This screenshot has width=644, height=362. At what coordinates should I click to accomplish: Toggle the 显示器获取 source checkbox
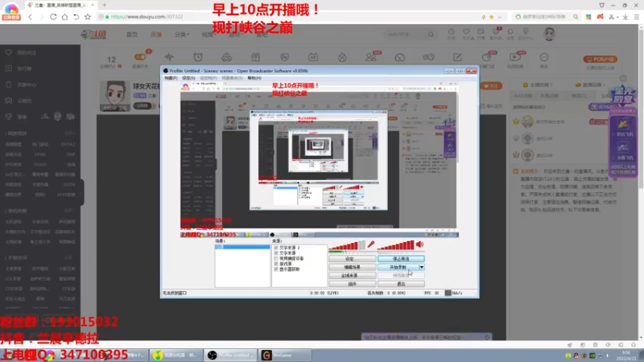[276, 269]
